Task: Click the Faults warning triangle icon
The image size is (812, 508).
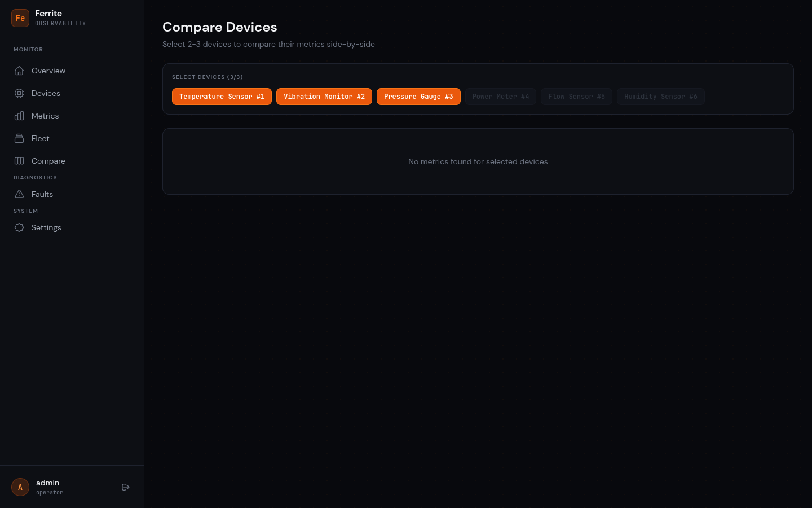Action: (19, 194)
